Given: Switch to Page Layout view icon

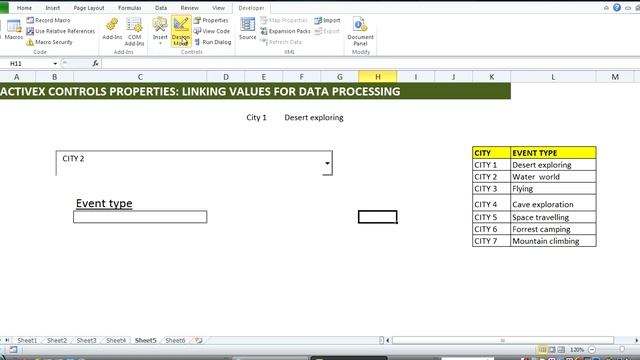Looking at the screenshot, I should (x=552, y=350).
